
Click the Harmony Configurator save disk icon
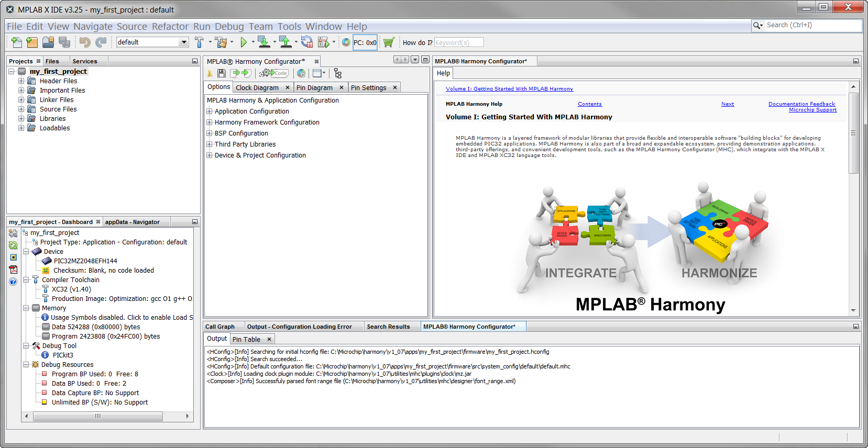pos(222,74)
